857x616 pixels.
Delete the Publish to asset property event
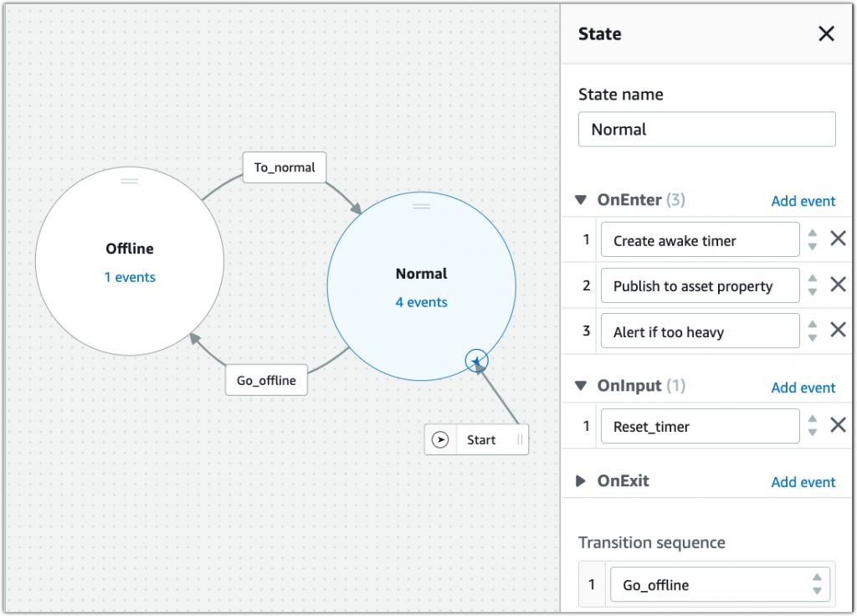tap(839, 285)
